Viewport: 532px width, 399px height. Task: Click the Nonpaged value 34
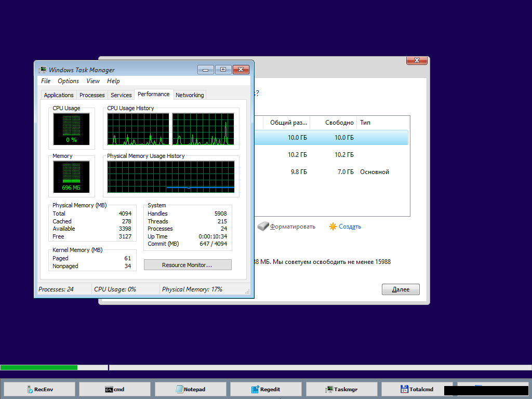pyautogui.click(x=128, y=266)
